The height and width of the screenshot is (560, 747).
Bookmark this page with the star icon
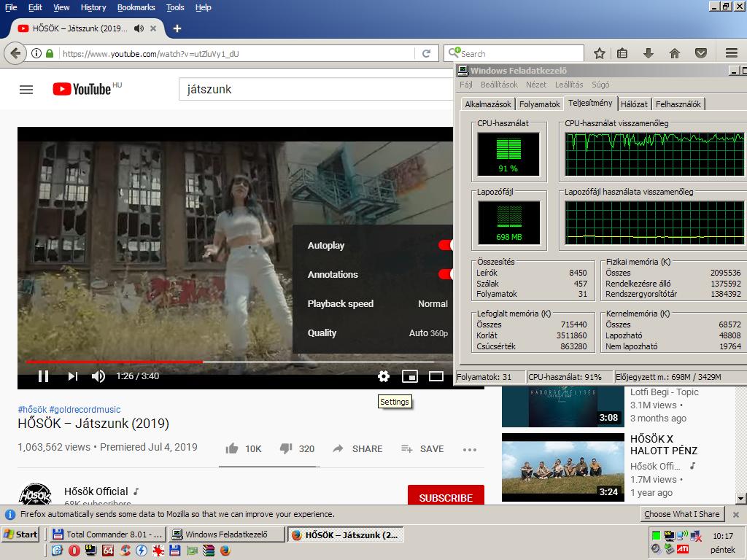point(600,53)
